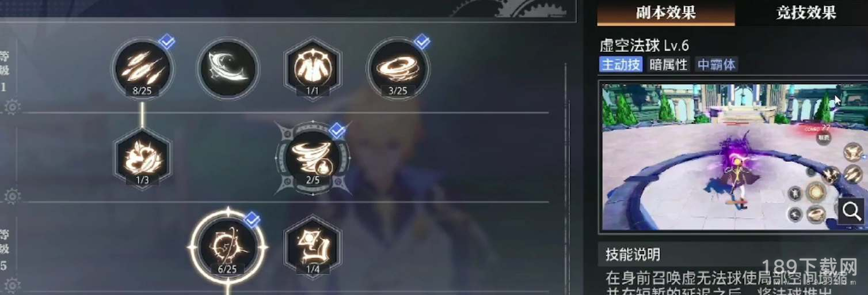Select the crescent slash skill icon
Screen dimensions: 868x295
[228, 69]
